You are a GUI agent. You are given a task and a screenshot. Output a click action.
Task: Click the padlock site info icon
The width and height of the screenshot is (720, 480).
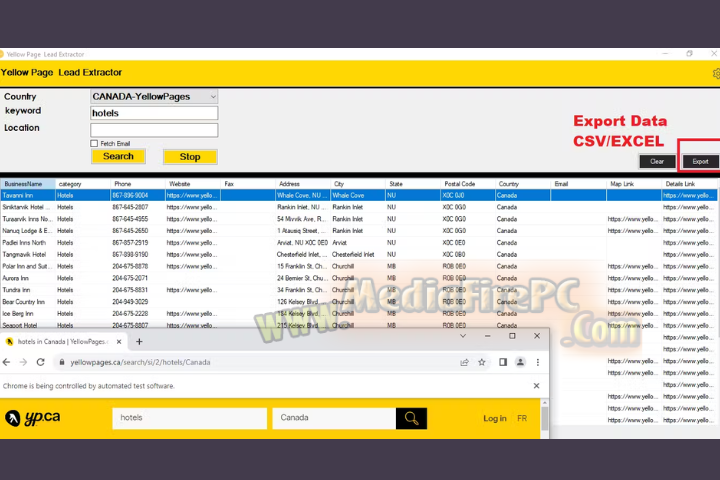click(x=62, y=362)
